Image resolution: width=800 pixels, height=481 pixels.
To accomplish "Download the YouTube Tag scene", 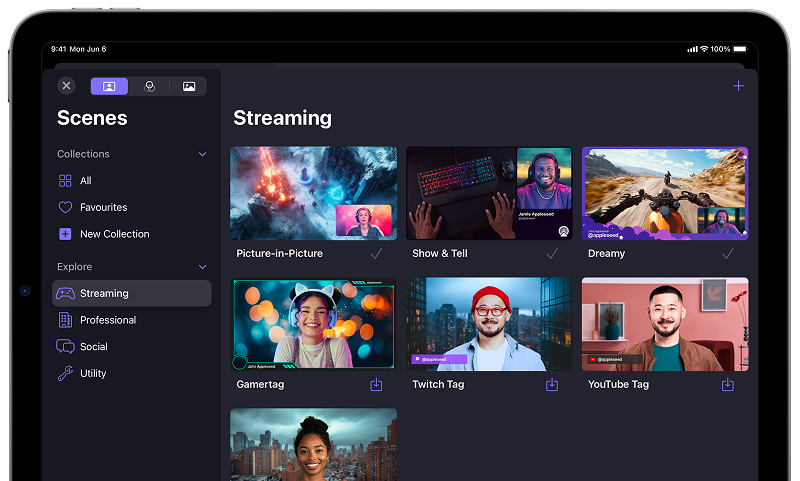I will 727,384.
